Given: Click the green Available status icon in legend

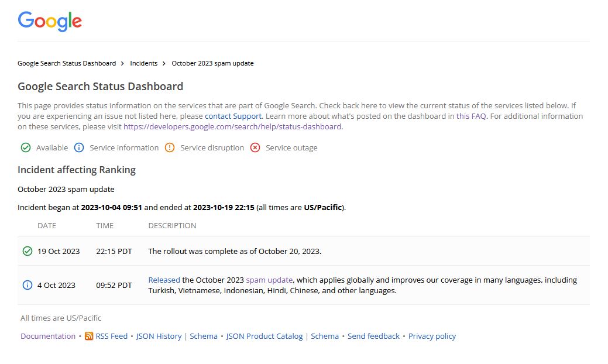Looking at the screenshot, I should click(26, 147).
